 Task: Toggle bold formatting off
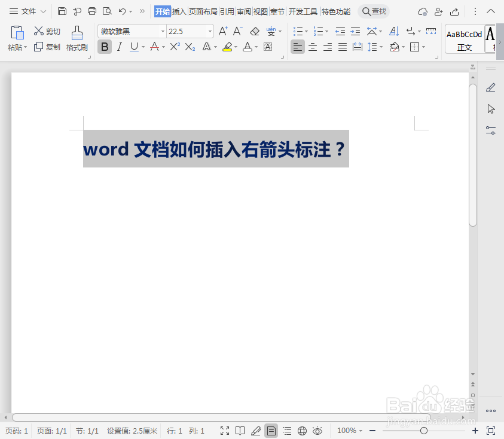click(x=104, y=47)
